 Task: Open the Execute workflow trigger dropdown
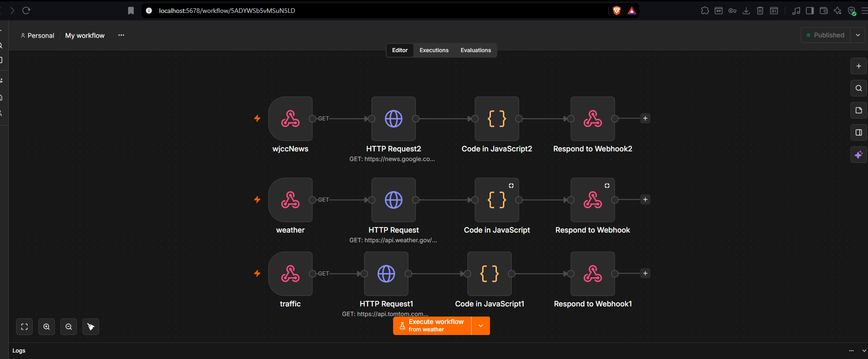[x=481, y=326]
